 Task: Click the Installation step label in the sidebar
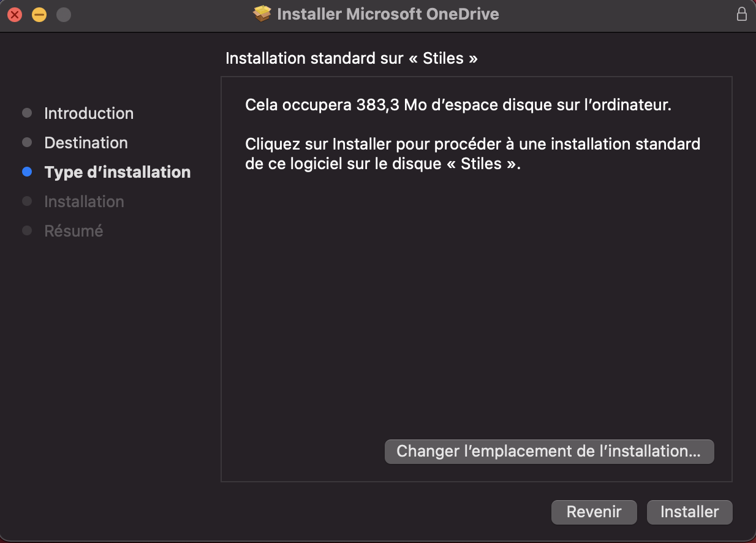(x=84, y=202)
